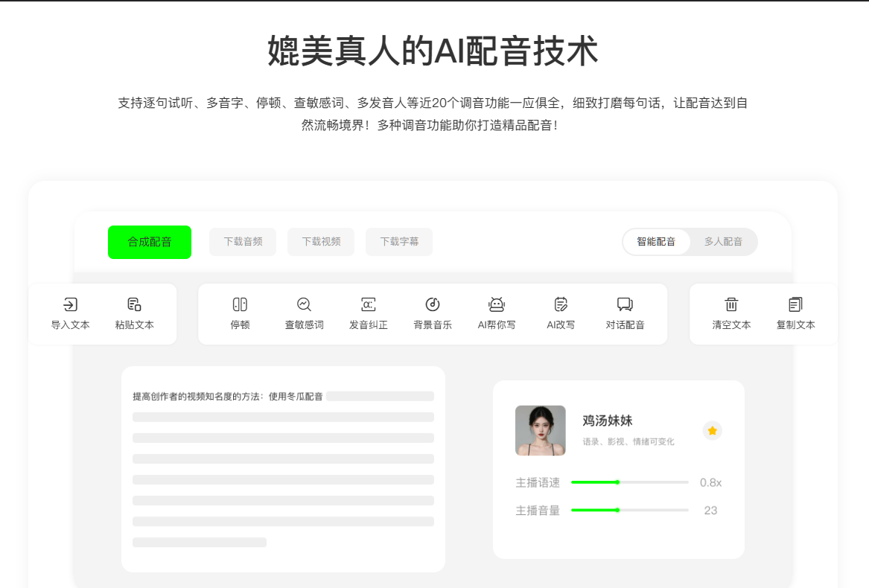Select the 停顿 pause tool icon
Image resolution: width=869 pixels, height=588 pixels.
click(240, 304)
